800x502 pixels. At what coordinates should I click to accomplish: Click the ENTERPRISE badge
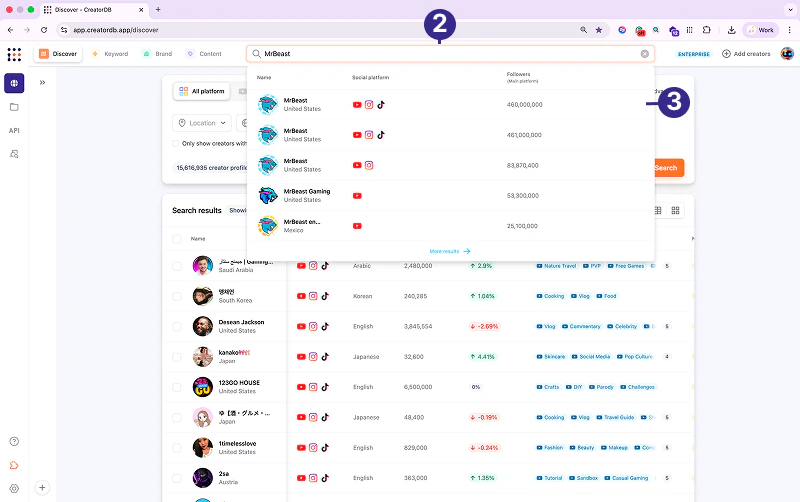click(693, 54)
